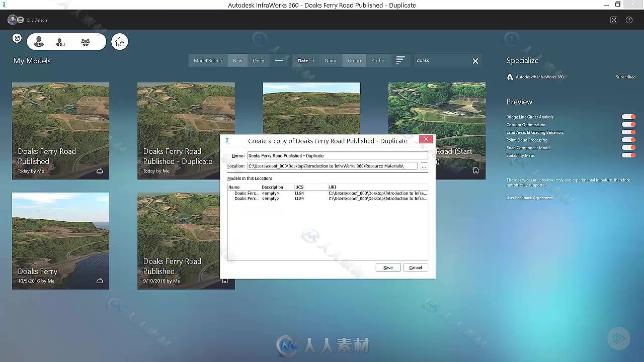Toggle Corridor Optimization switch
Screen dimensions: 644x362
628,125
